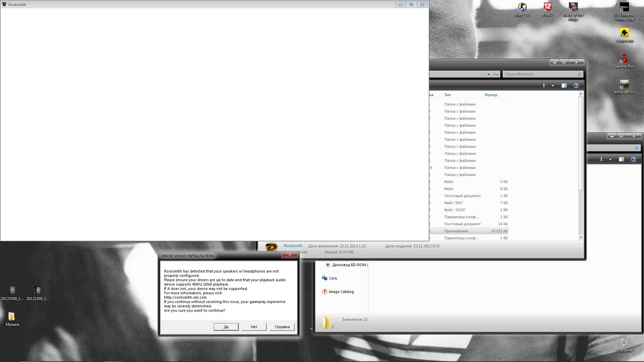The height and width of the screenshot is (362, 644).
Task: Select Сеть in the navigation pane
Action: (x=333, y=278)
